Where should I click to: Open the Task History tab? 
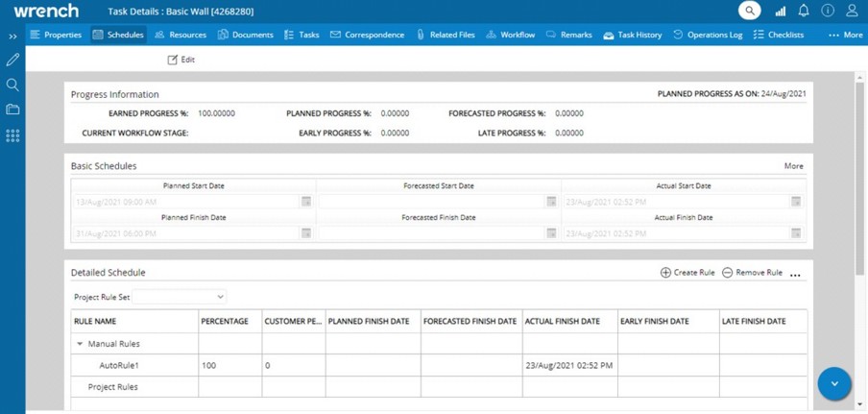[x=632, y=35]
